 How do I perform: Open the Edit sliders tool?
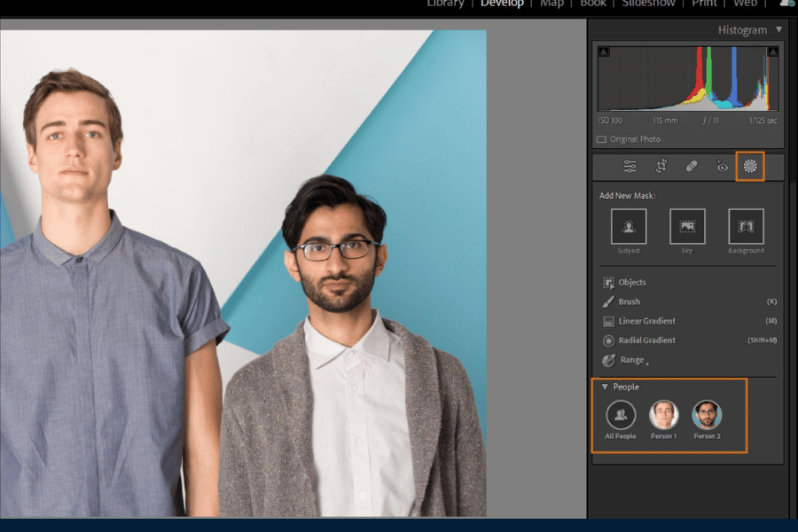click(630, 167)
